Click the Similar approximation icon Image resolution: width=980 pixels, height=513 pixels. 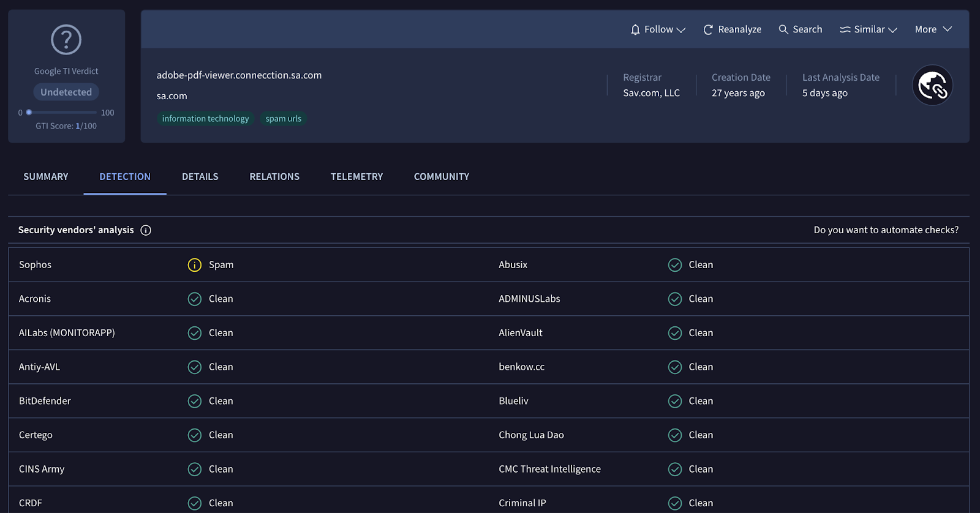coord(845,29)
